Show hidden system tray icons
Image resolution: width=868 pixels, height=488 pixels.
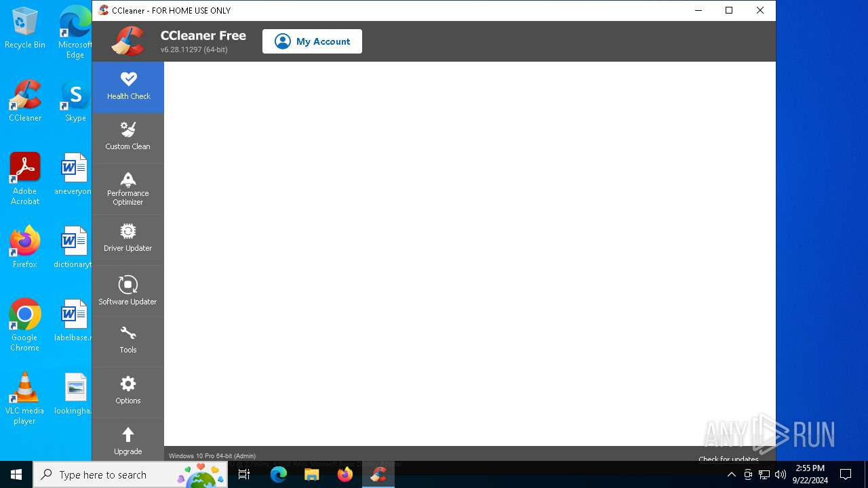[x=731, y=474]
